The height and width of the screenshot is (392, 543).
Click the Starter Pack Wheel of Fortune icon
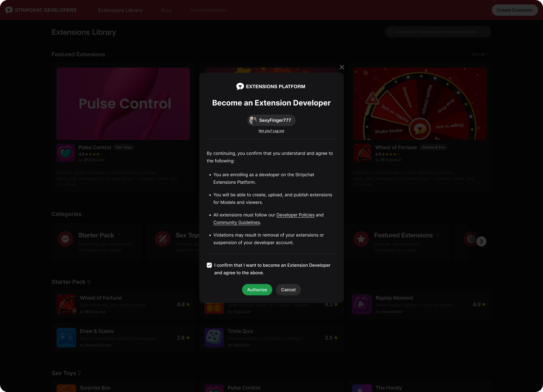[66, 304]
